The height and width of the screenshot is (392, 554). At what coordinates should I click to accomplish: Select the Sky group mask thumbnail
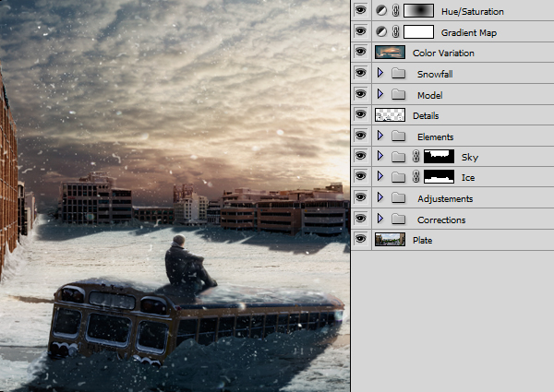click(440, 156)
